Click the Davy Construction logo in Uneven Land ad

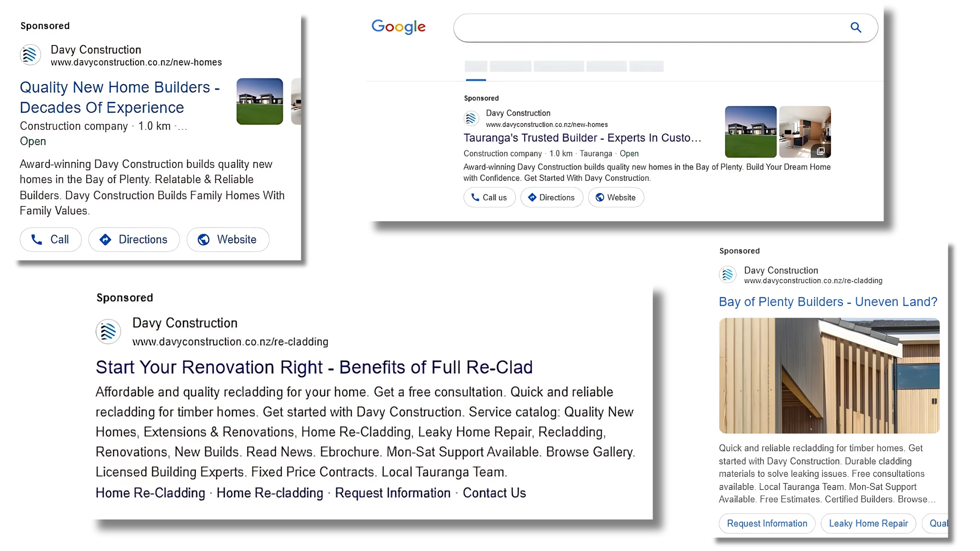[728, 275]
